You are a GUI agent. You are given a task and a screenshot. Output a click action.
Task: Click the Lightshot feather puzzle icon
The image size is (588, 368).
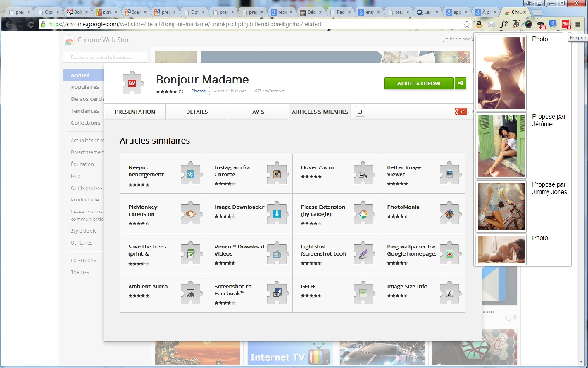(x=363, y=253)
